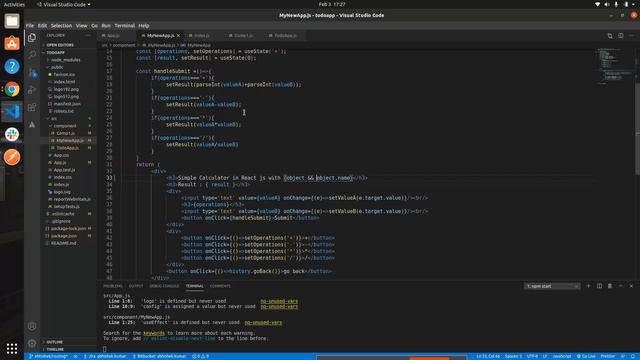Screen dimensions: 640x360
Task: Expand the Open Editors section
Action: [60, 45]
